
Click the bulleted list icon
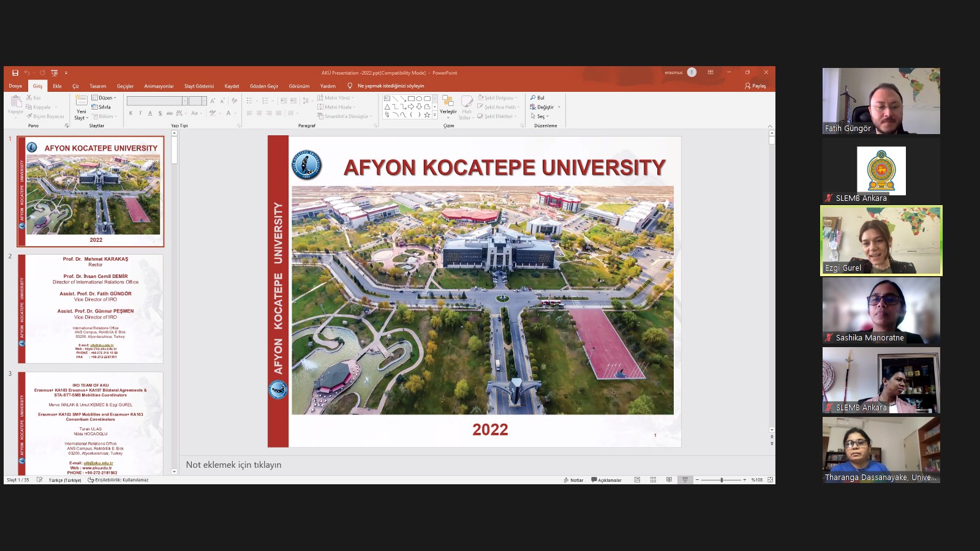(x=250, y=101)
